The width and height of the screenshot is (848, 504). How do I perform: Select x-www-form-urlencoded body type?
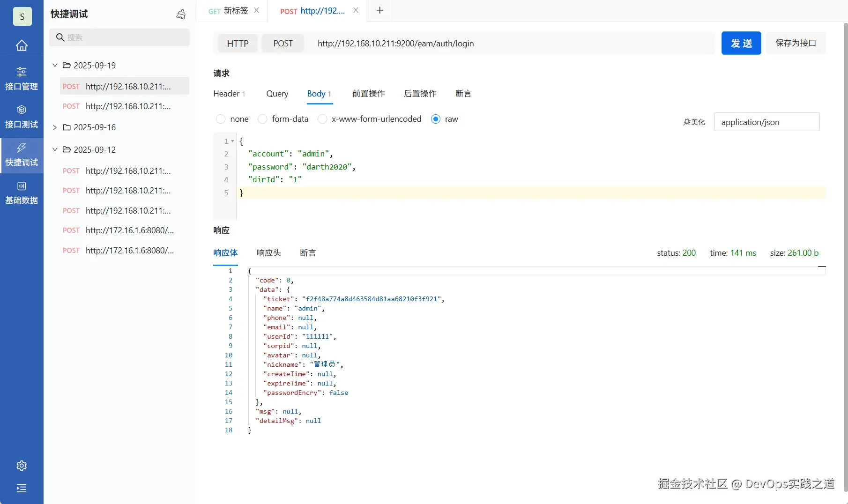pos(322,119)
